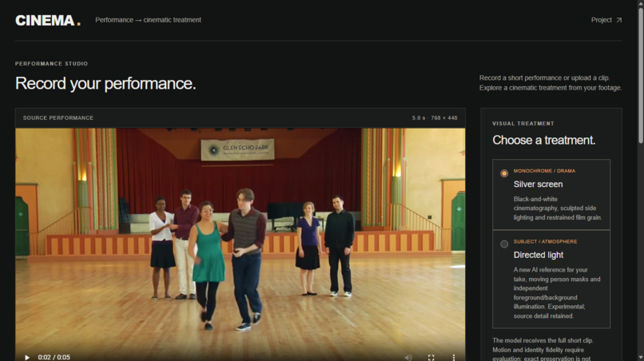
Task: Select the Directed light radio button
Action: click(504, 244)
